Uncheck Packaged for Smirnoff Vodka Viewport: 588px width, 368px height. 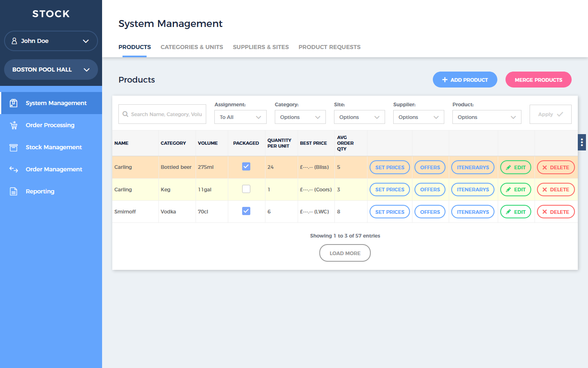tap(246, 211)
